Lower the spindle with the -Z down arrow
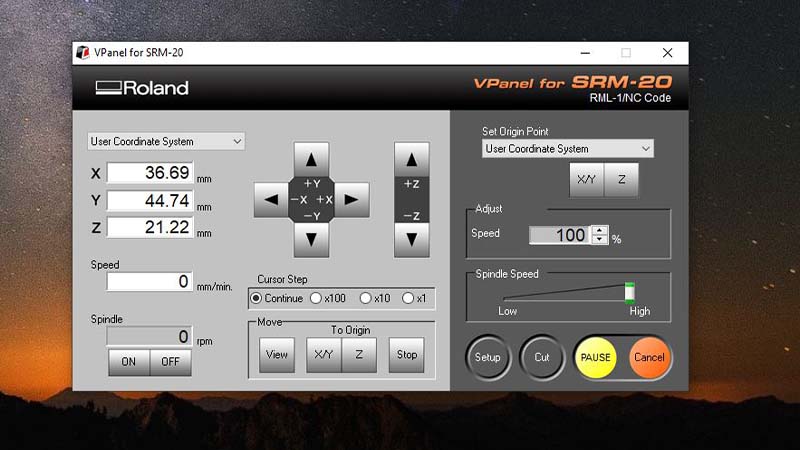Screen dimensions: 800x450 pos(411,239)
